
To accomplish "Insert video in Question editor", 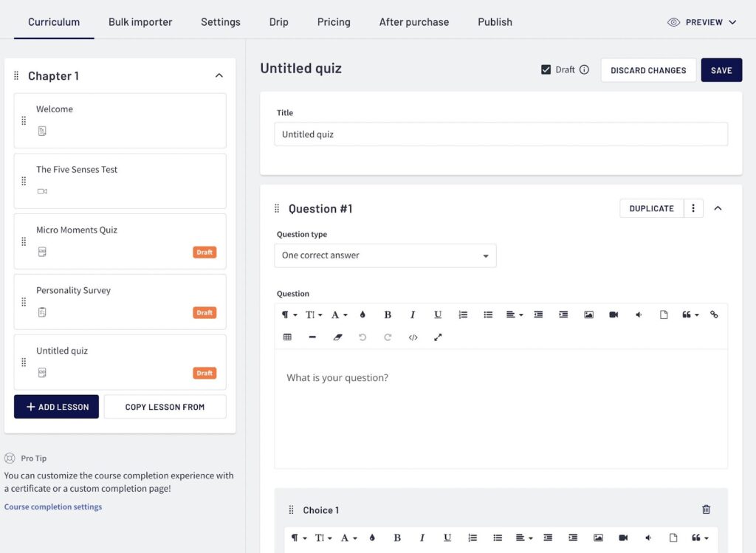I will (614, 315).
